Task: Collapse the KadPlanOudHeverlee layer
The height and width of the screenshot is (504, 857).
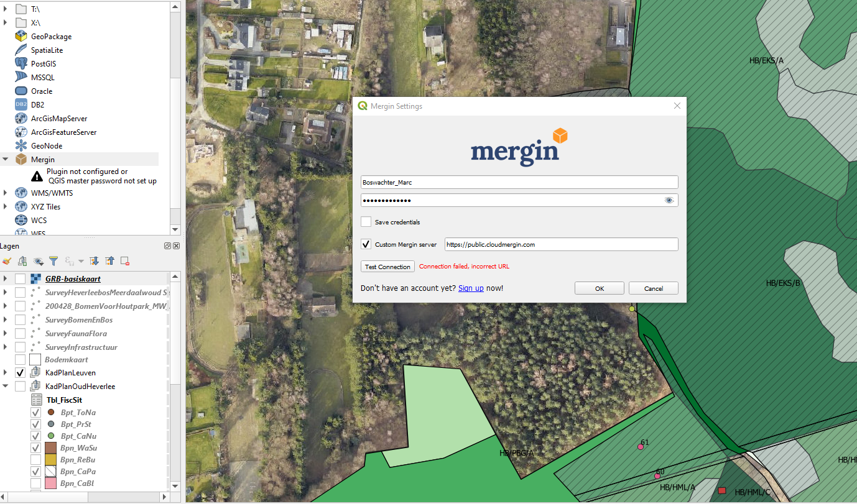Action: [5, 386]
